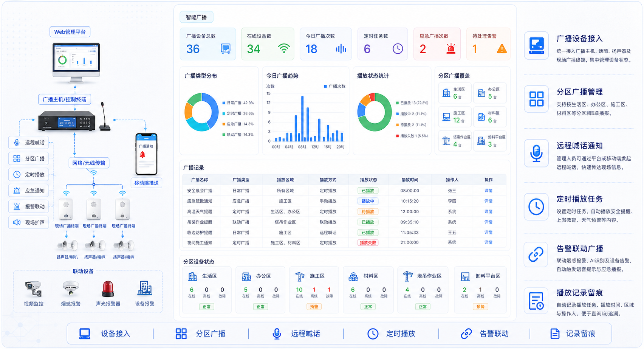Image resolution: width=644 pixels, height=349 pixels.
Task: Click the 定时任务数 clock icon
Action: point(398,49)
